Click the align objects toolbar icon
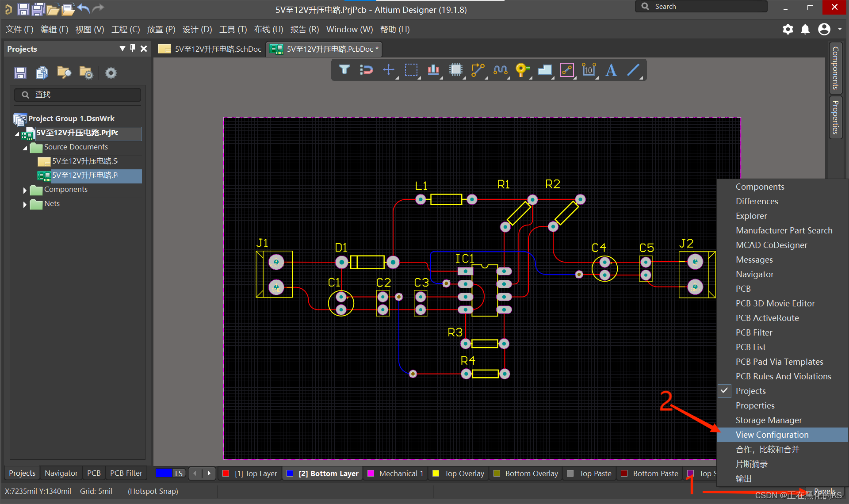Image resolution: width=849 pixels, height=504 pixels. click(433, 70)
